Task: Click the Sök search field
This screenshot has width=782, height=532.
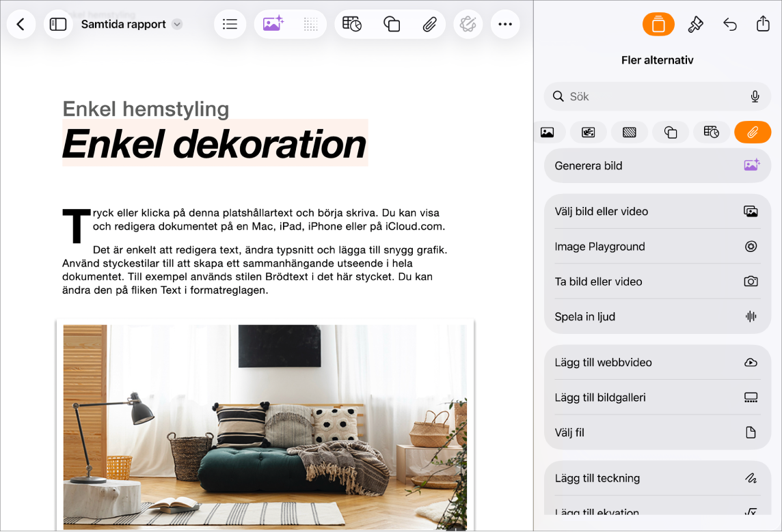Action: (x=658, y=97)
